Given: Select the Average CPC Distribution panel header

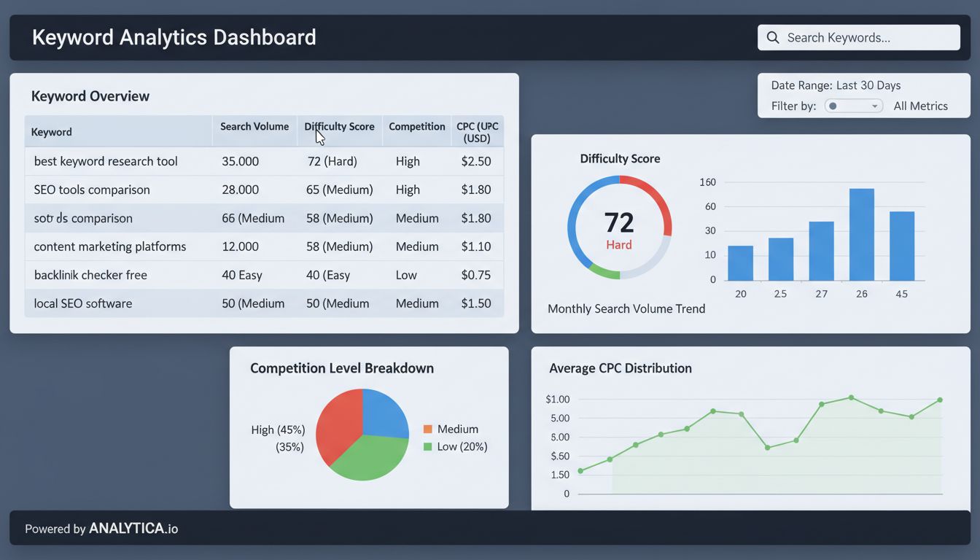Looking at the screenshot, I should [x=620, y=368].
